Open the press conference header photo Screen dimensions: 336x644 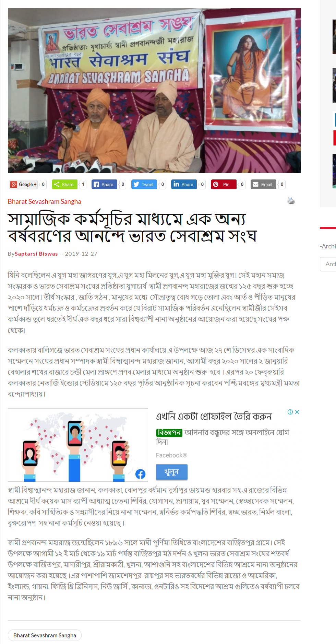(154, 91)
